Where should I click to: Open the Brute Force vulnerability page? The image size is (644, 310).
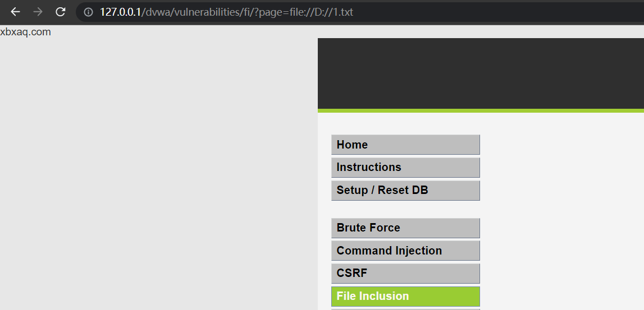tap(405, 228)
